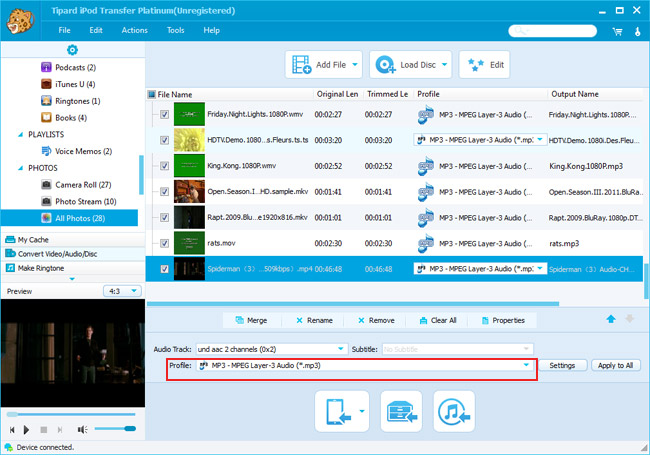Click the register key icon in the title bar
This screenshot has height=455, width=650.
[x=638, y=31]
